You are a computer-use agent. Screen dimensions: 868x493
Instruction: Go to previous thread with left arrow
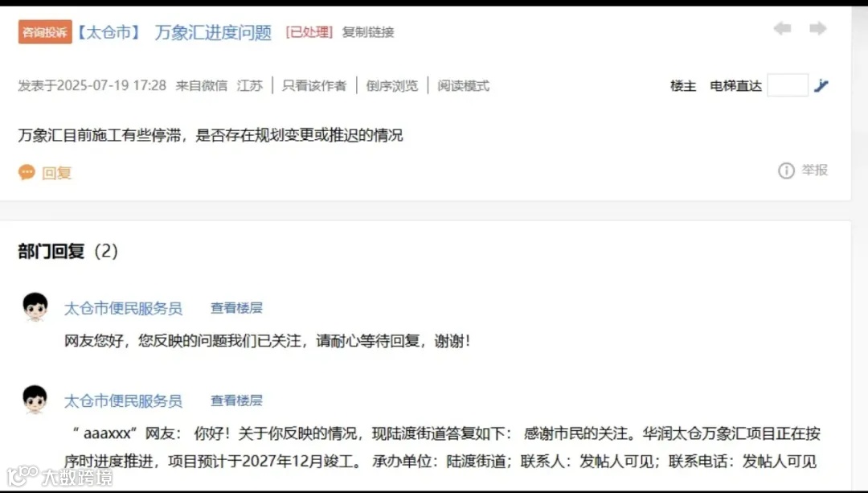(782, 28)
